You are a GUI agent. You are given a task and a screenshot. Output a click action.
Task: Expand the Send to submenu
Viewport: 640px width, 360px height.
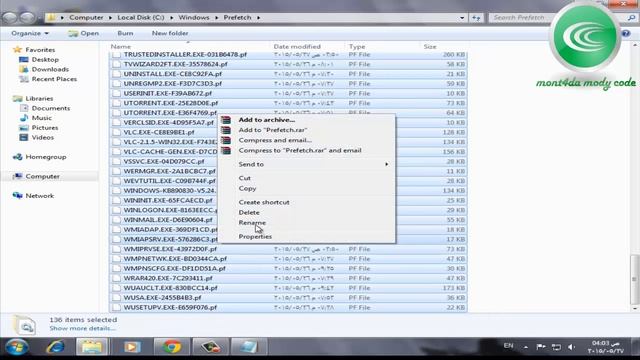307,164
